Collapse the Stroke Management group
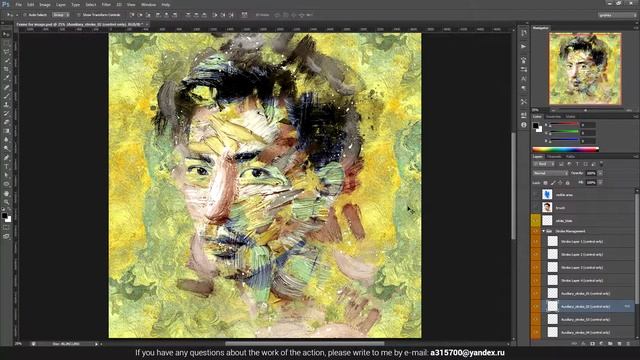The width and height of the screenshot is (640, 360). click(x=544, y=231)
